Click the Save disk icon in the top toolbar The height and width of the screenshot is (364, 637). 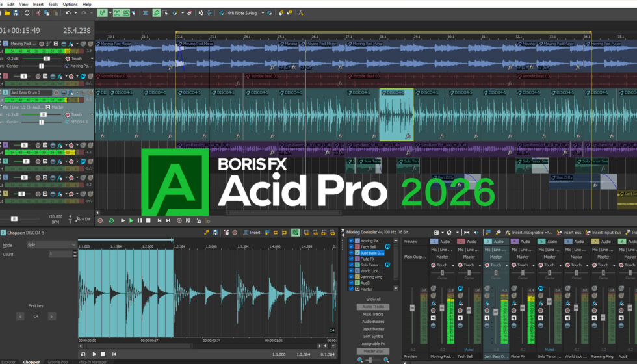point(16,13)
